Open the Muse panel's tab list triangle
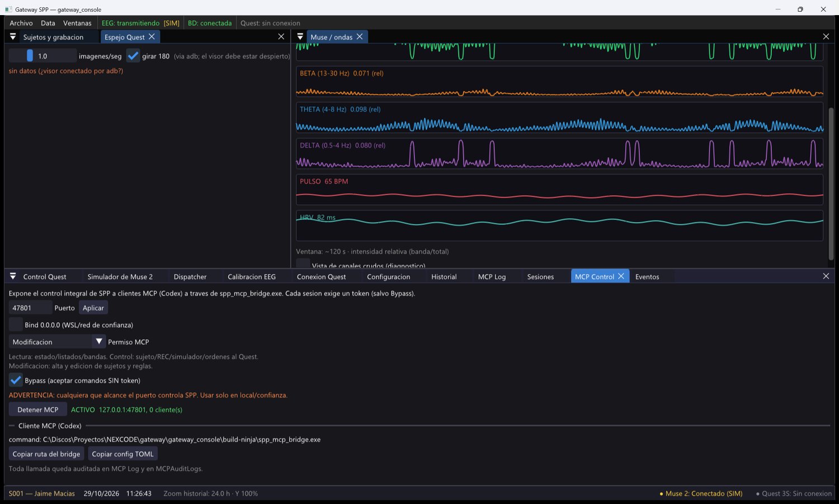 click(x=300, y=37)
